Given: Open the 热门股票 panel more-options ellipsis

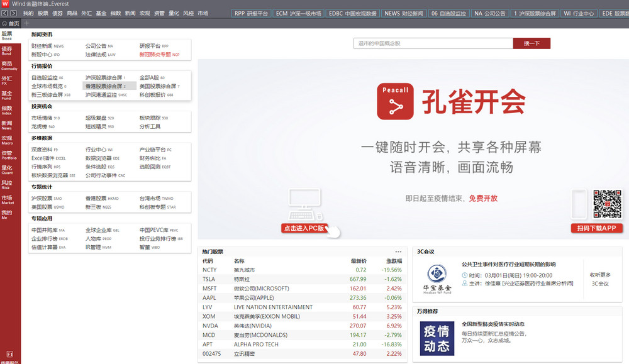Looking at the screenshot, I should 398,251.
